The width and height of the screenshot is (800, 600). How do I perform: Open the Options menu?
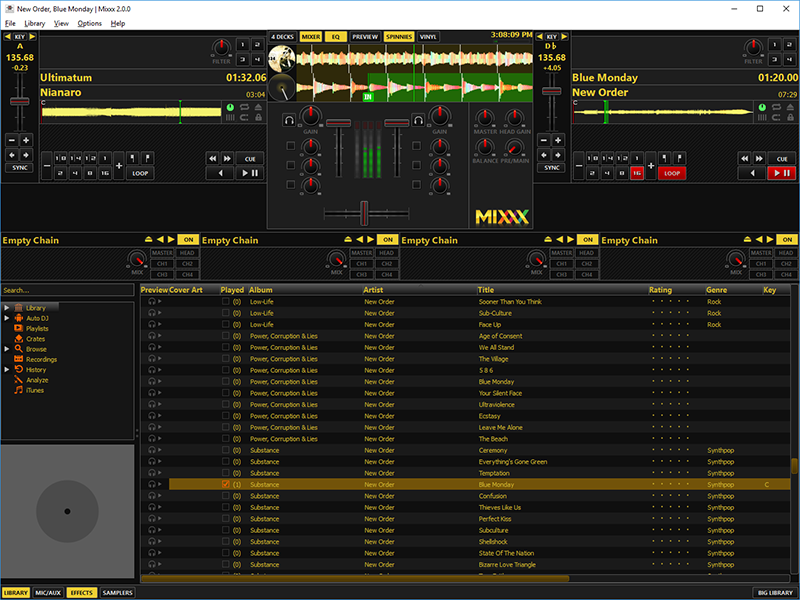pyautogui.click(x=89, y=23)
